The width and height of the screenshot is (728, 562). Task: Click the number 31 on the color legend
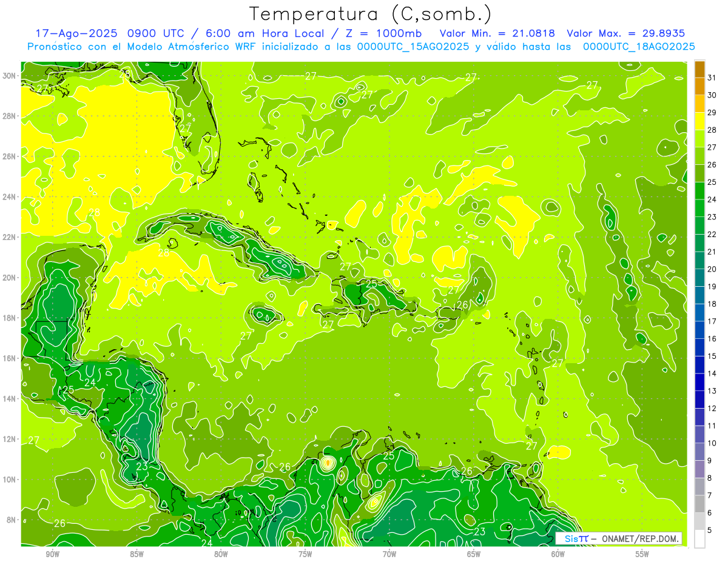tap(712, 77)
